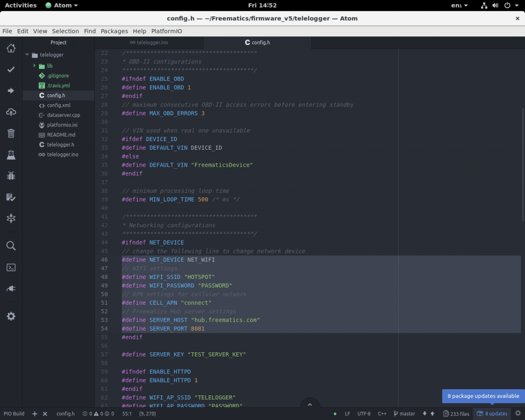Click the editor's vertical scrollbar
Screen dimensions: 525x420
pyautogui.click(x=522, y=164)
